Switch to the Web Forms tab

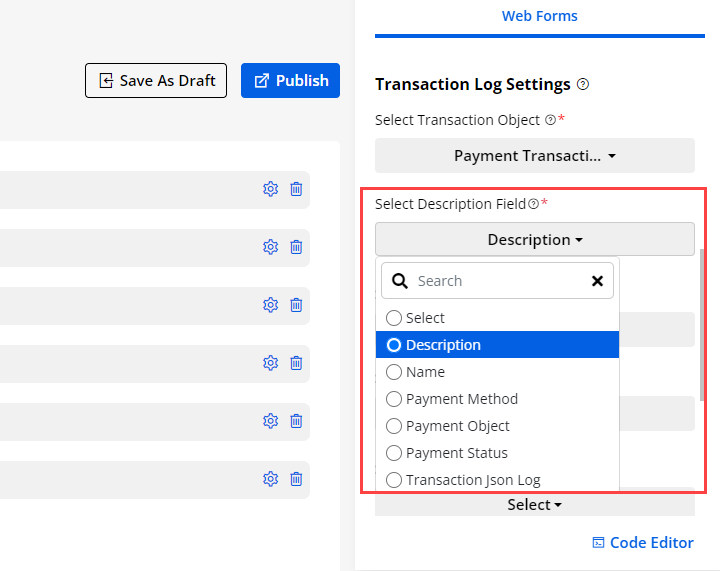tap(539, 16)
